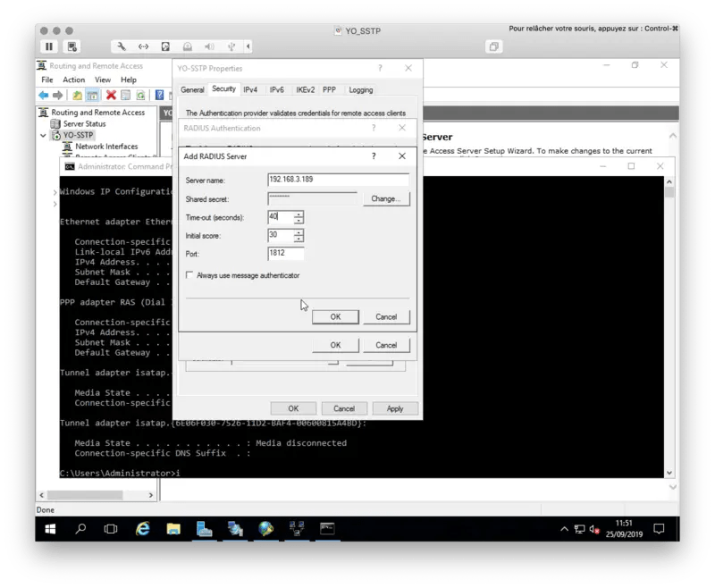715x588 pixels.
Task: Expand hidden icons in the system tray
Action: pos(564,528)
